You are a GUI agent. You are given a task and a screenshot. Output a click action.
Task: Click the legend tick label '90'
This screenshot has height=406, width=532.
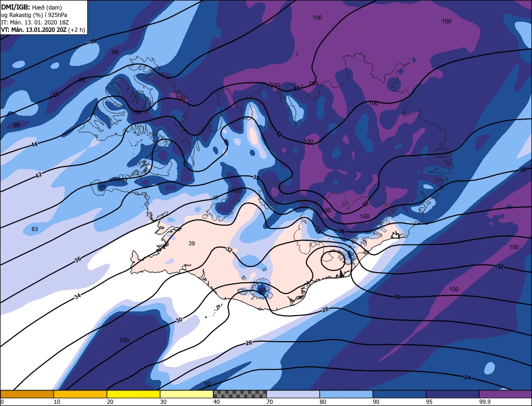pyautogui.click(x=376, y=402)
